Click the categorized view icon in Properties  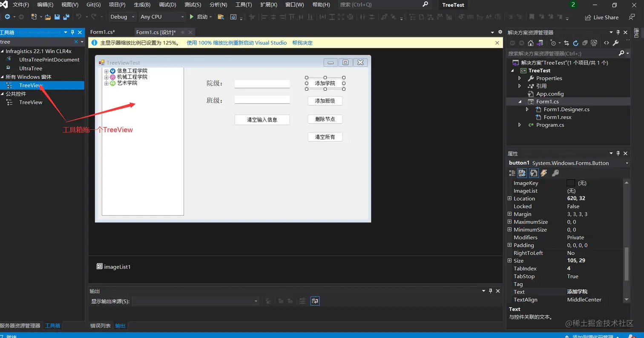[x=512, y=173]
